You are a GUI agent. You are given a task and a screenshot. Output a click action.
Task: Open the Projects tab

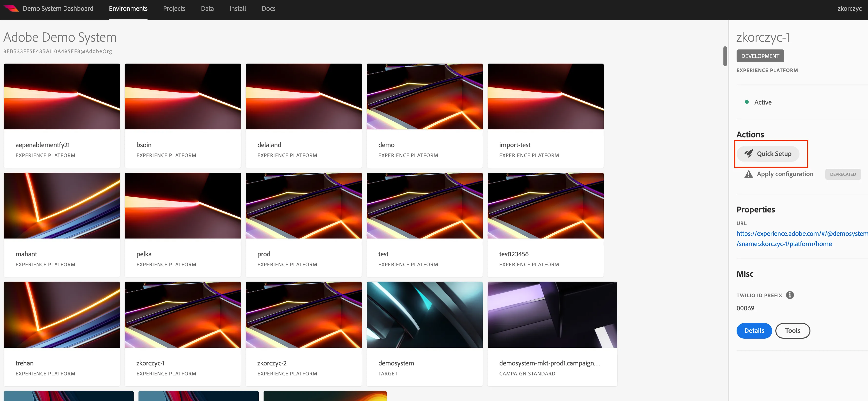pyautogui.click(x=174, y=9)
